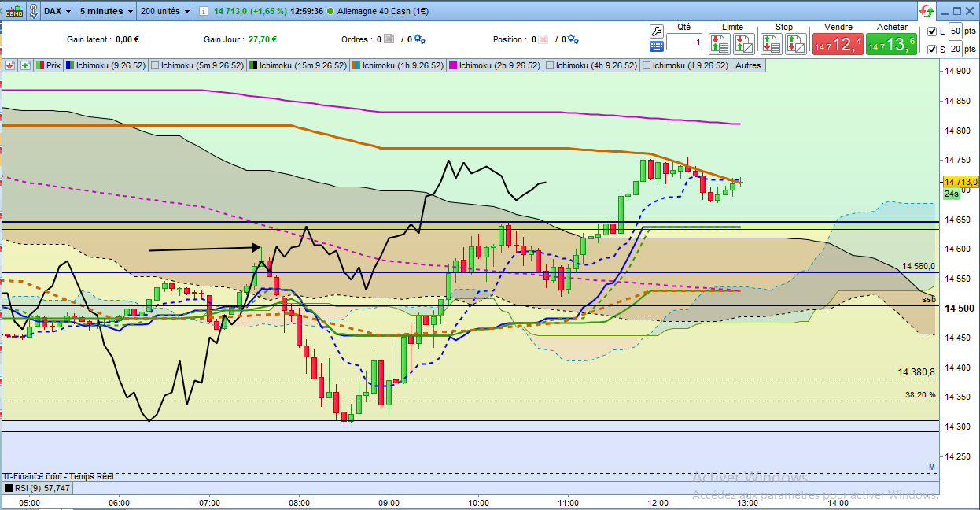Open the Autres indicators tab
The image size is (980, 510).
[748, 66]
